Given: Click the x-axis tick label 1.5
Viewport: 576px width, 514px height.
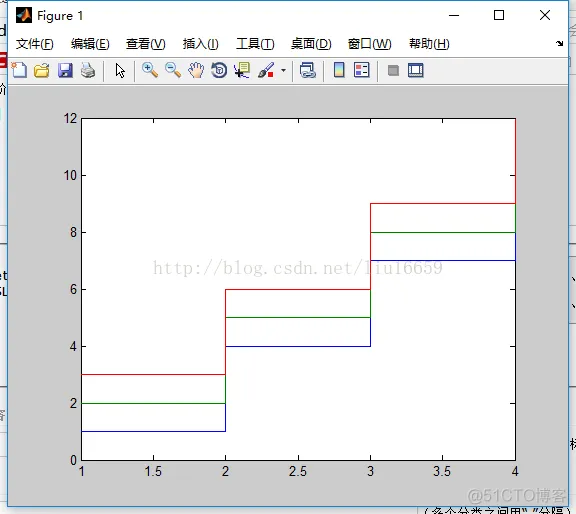Looking at the screenshot, I should pyautogui.click(x=153, y=471).
